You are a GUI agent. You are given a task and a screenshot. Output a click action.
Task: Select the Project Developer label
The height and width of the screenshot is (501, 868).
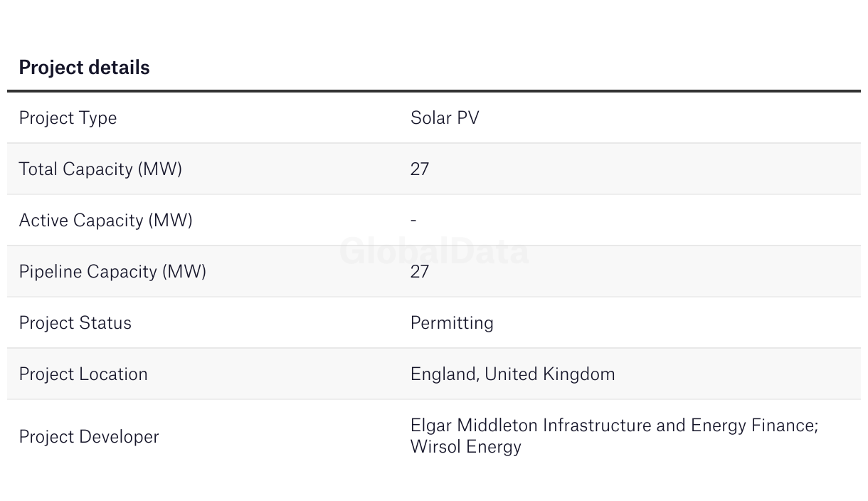click(x=89, y=437)
